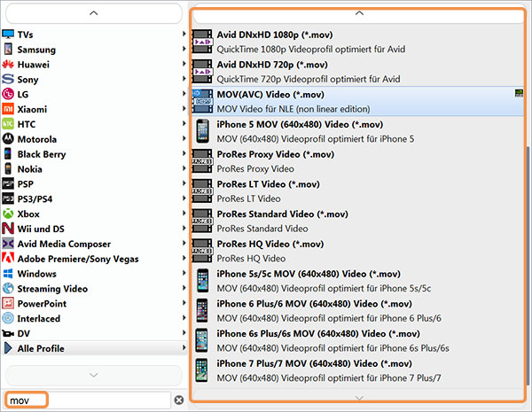Screen dimensions: 532x412
Task: Select iPhone 5s/5c MOV (640x480) profile
Action: (x=358, y=281)
